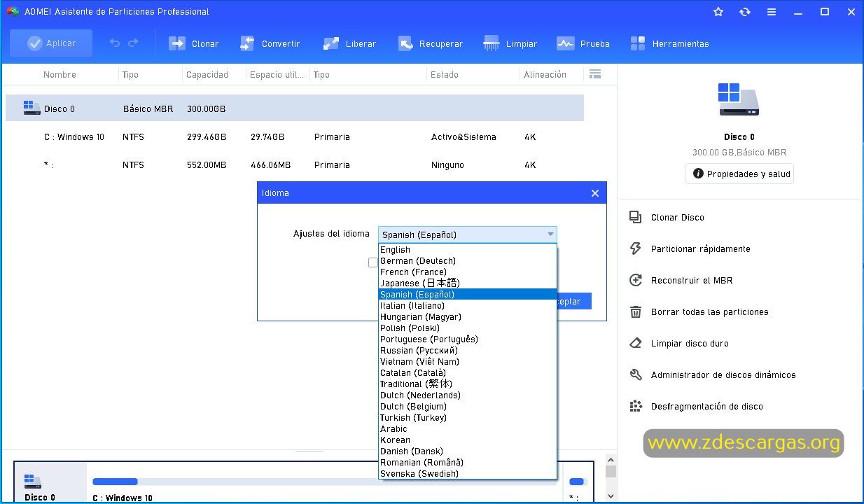
Task: Choose Italian (Italiano) in language list
Action: click(x=468, y=306)
